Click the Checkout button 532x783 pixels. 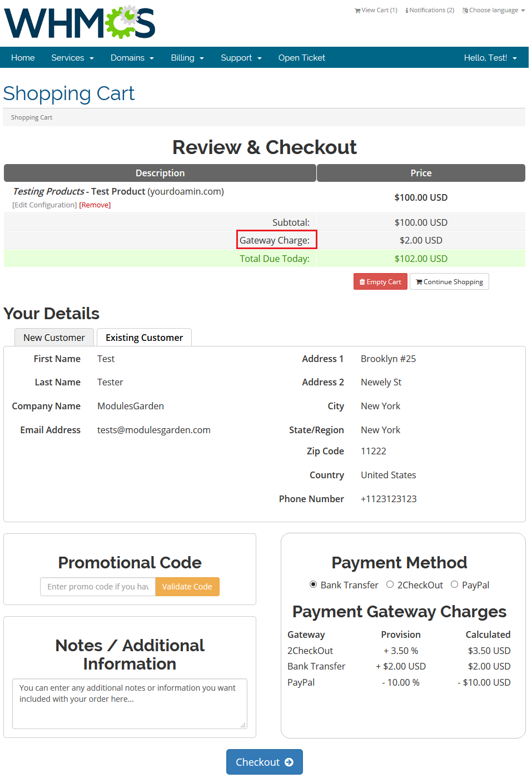[265, 762]
